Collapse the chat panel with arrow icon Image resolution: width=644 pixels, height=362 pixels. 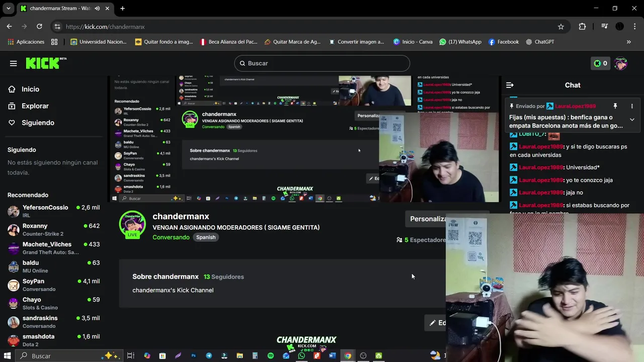(510, 85)
